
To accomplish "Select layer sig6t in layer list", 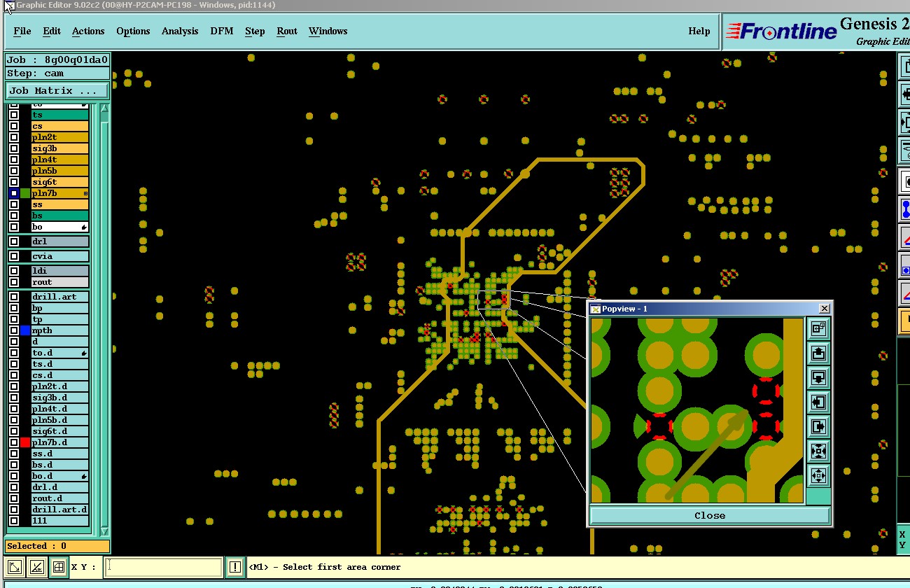I will tap(60, 182).
